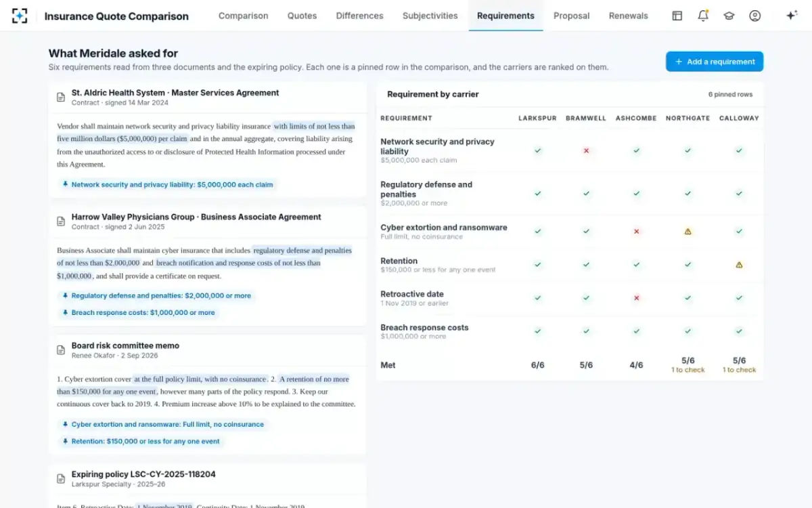Click Bramwell's check for Retention
Image resolution: width=812 pixels, height=508 pixels.
(x=586, y=265)
